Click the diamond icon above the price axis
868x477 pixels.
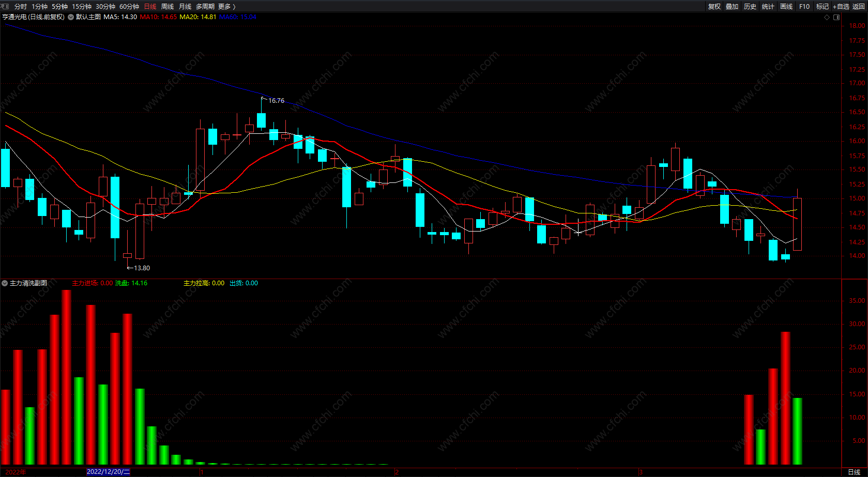pyautogui.click(x=827, y=17)
